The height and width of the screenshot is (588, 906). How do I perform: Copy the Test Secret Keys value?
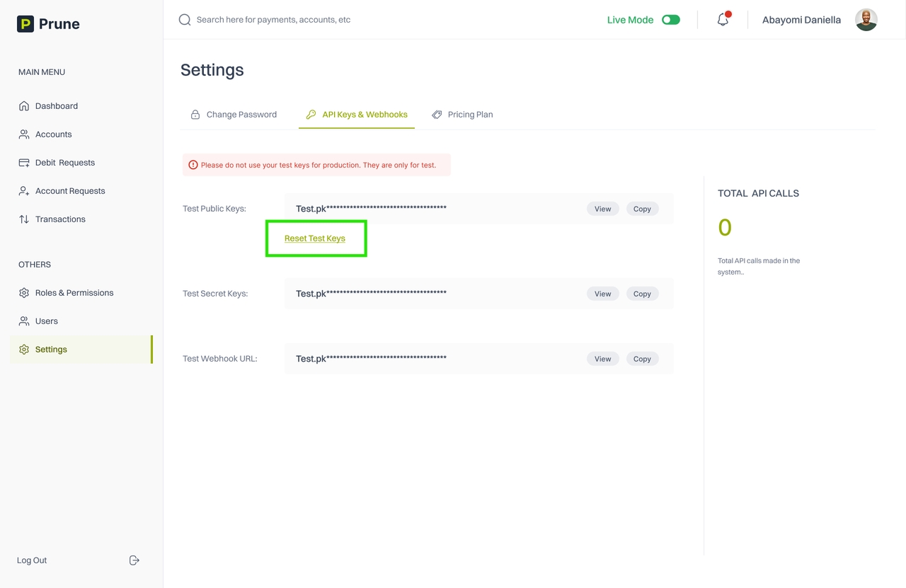(x=642, y=294)
